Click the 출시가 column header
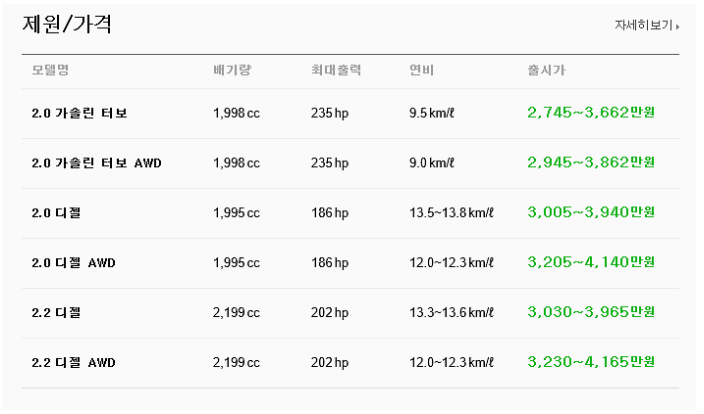 546,70
